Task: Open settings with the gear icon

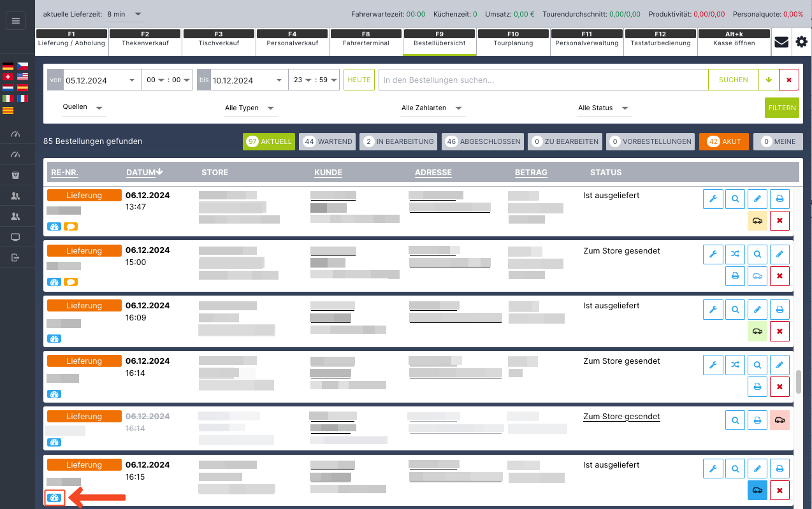Action: pos(801,43)
